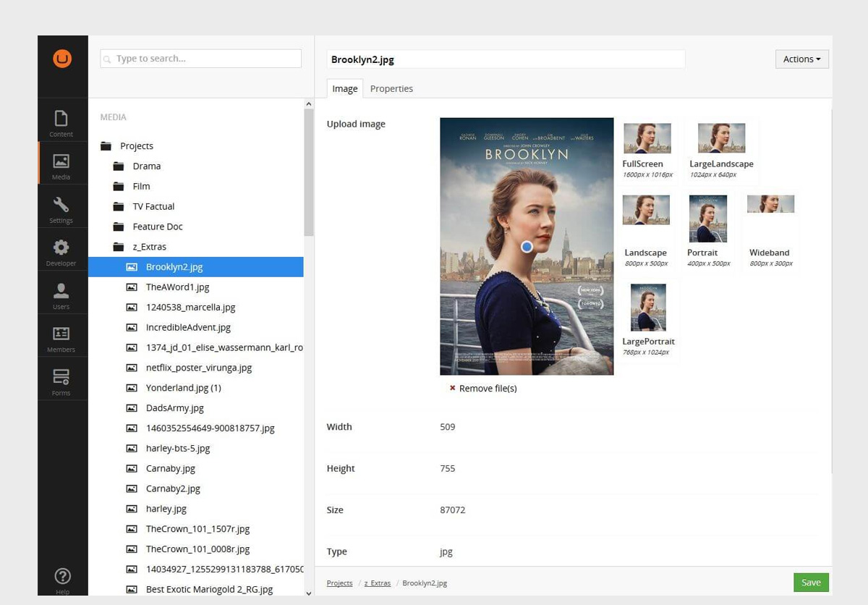Open the Content section
This screenshot has height=605, width=868.
pyautogui.click(x=61, y=122)
